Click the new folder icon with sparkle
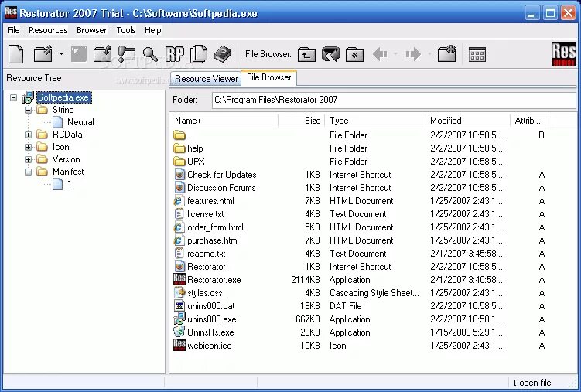 [446, 54]
